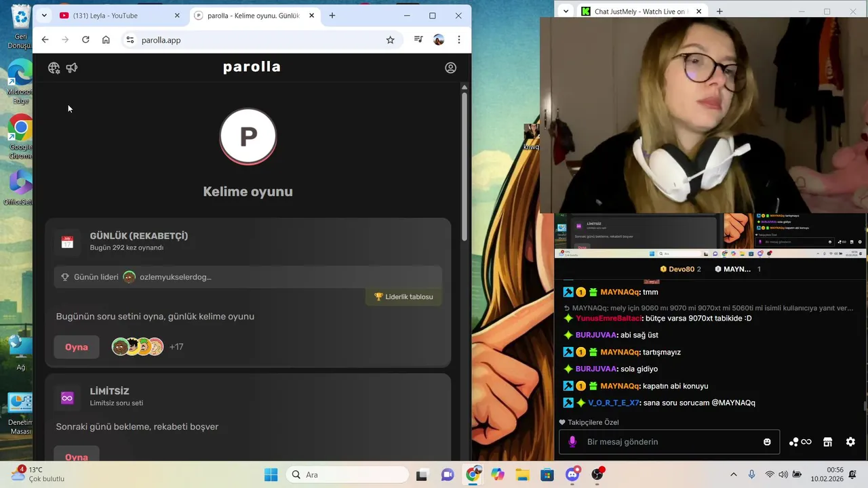
Task: Show hidden tray icons chevron
Action: pyautogui.click(x=733, y=474)
